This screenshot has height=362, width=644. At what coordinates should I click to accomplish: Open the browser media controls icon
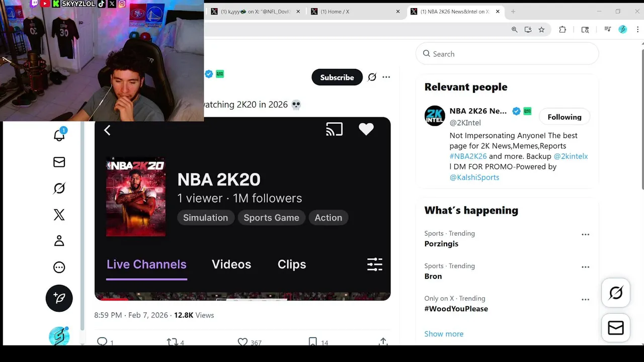tap(608, 30)
